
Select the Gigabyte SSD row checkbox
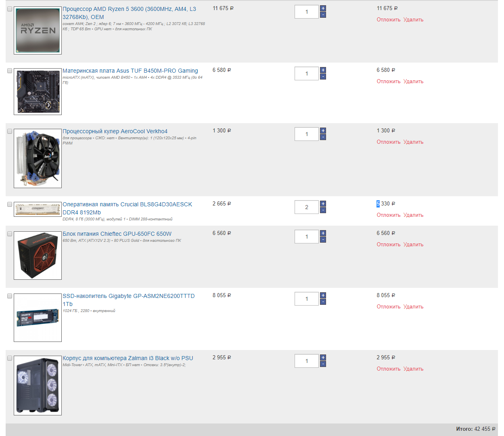tap(10, 296)
